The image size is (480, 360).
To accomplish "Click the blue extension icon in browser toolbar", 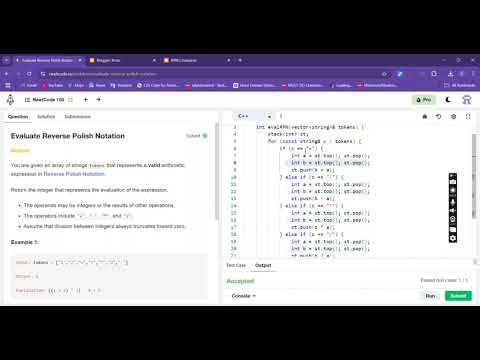I will pyautogui.click(x=400, y=74).
